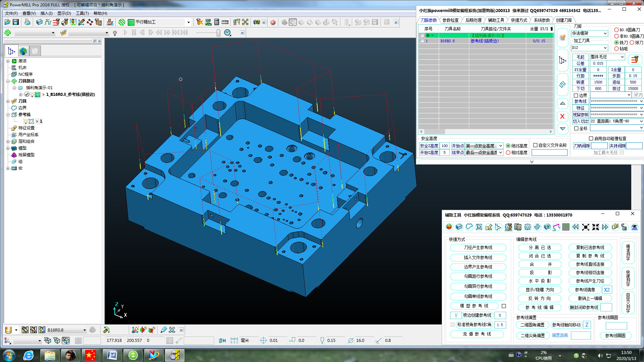
Task: Click the Internet Explorer taskbar icon
Action: coord(29,355)
